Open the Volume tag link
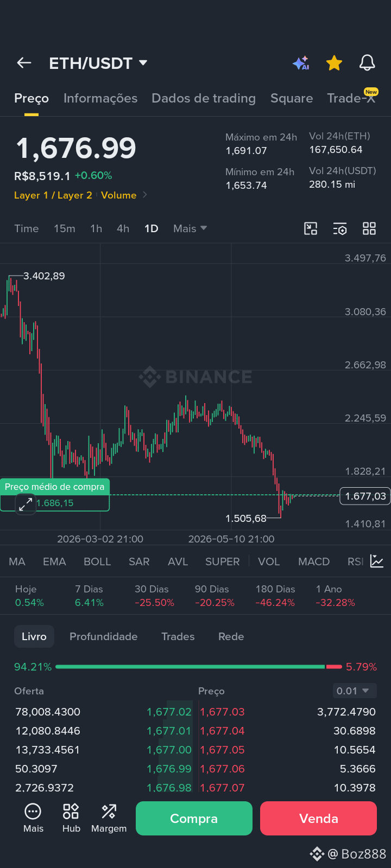 (118, 195)
